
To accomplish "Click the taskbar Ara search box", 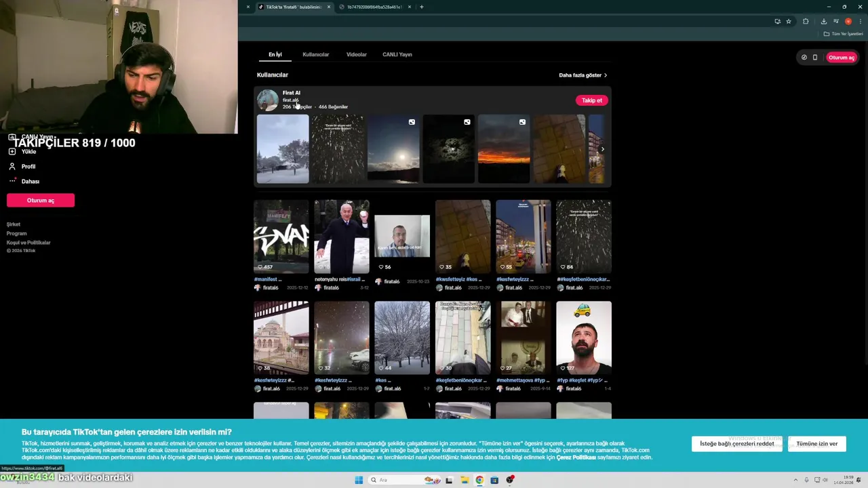I will click(x=405, y=480).
